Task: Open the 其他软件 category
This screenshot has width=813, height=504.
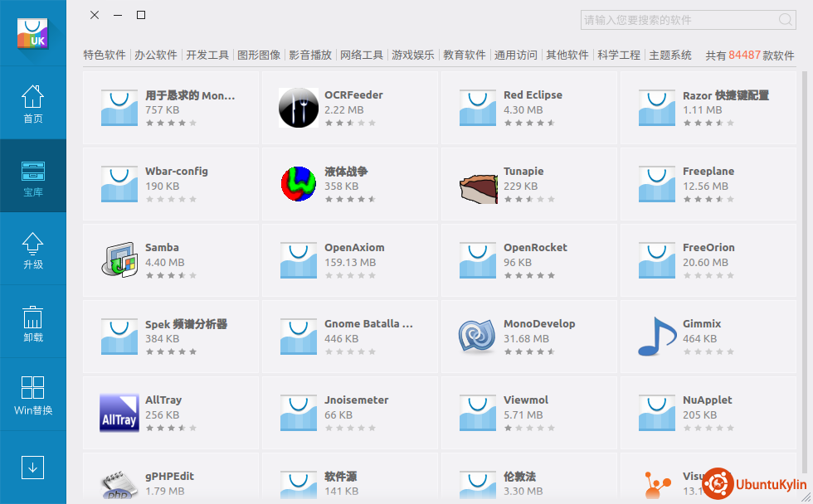Action: coord(567,55)
